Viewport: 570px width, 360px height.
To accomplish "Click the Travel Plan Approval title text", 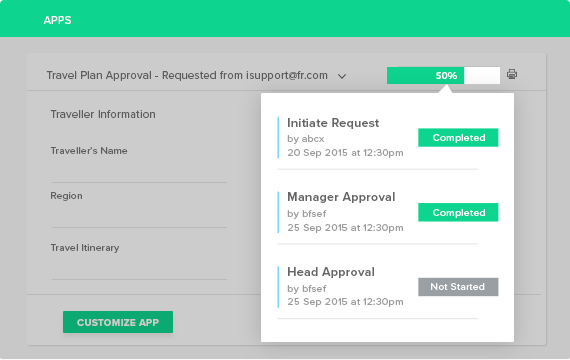I will coord(187,75).
